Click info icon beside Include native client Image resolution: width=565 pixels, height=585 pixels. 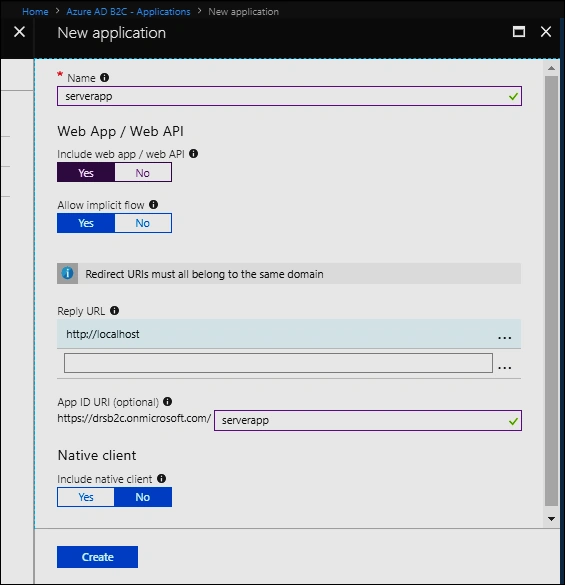point(161,479)
